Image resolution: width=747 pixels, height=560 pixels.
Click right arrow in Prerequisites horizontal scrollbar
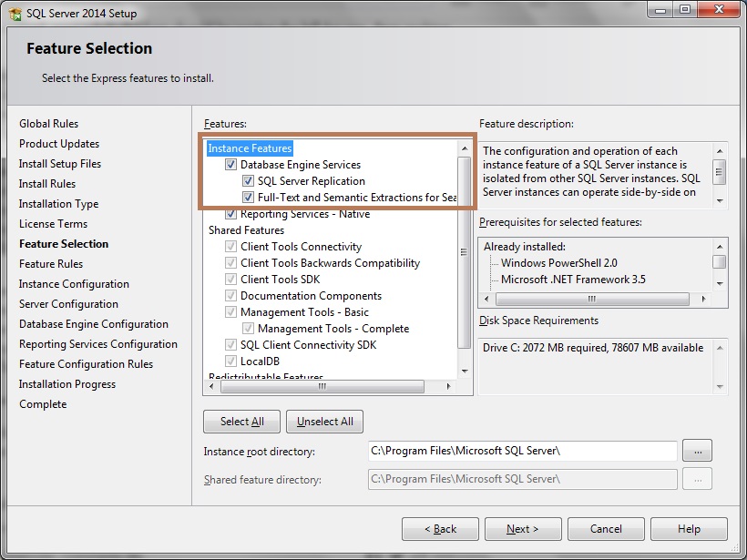coord(703,299)
